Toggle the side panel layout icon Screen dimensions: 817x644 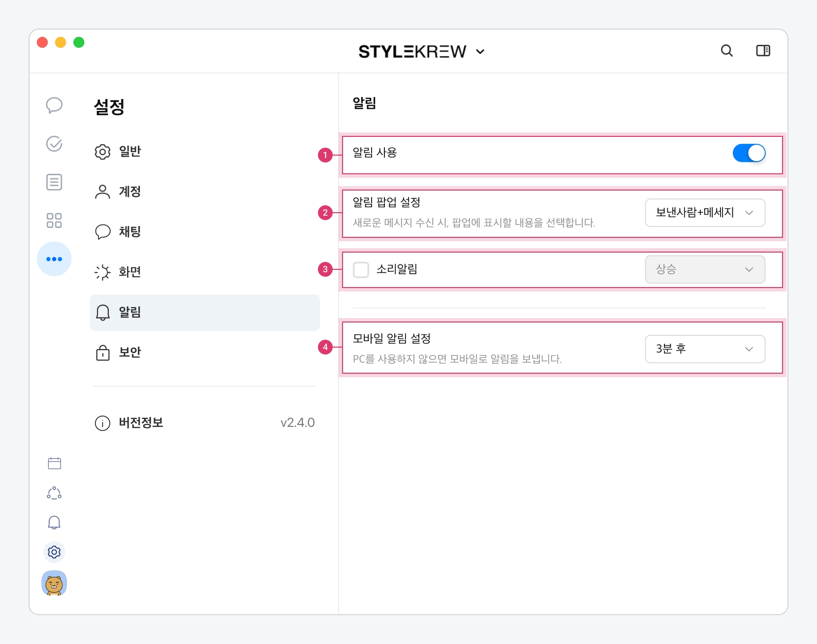click(763, 51)
